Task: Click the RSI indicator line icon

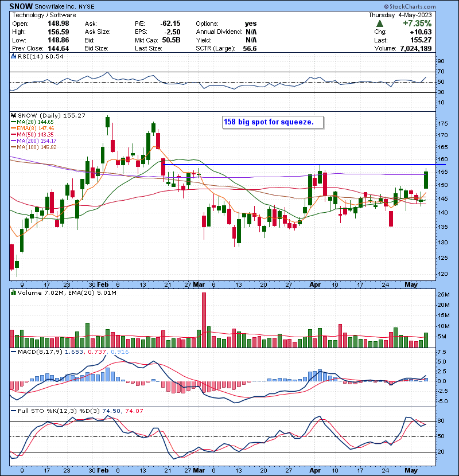Action: pos(13,56)
